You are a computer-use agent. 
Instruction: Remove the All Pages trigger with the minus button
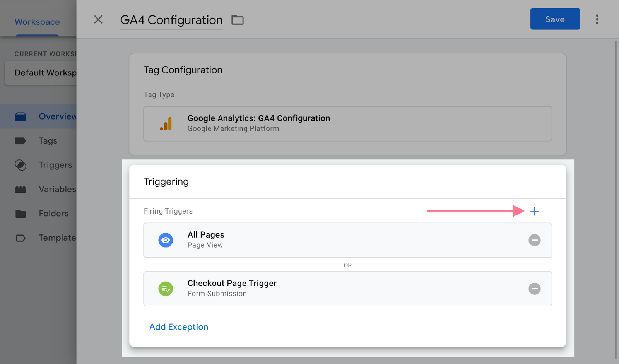(x=535, y=240)
